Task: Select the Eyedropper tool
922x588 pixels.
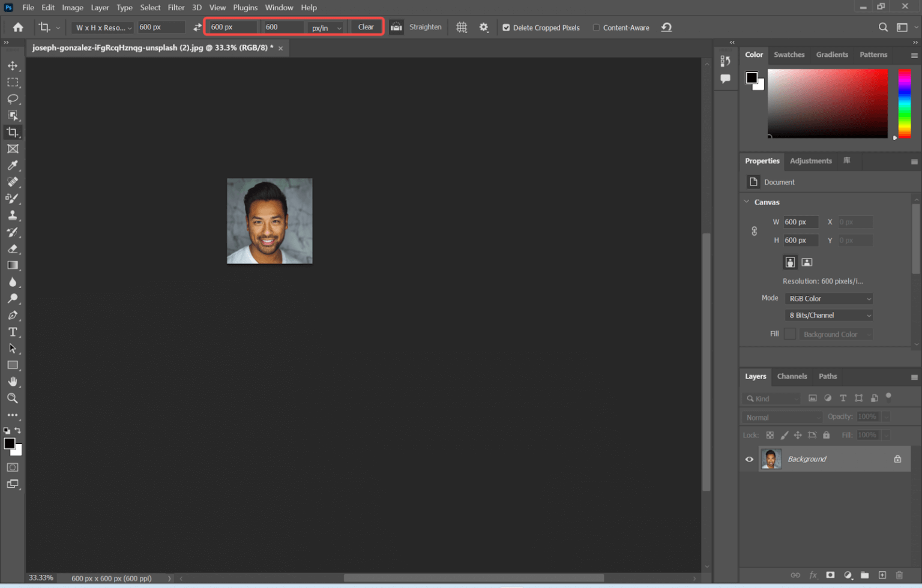Action: click(x=13, y=165)
